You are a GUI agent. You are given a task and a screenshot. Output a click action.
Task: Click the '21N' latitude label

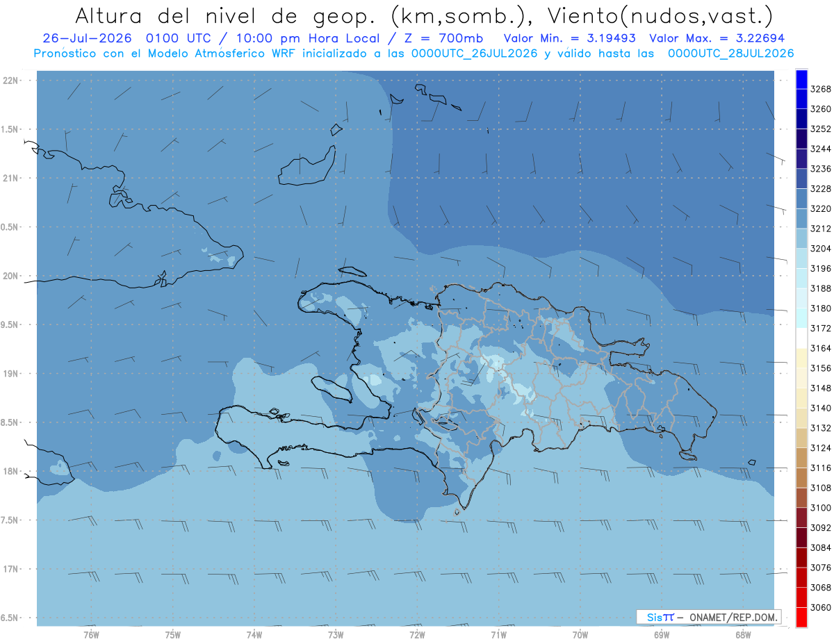[x=11, y=178]
